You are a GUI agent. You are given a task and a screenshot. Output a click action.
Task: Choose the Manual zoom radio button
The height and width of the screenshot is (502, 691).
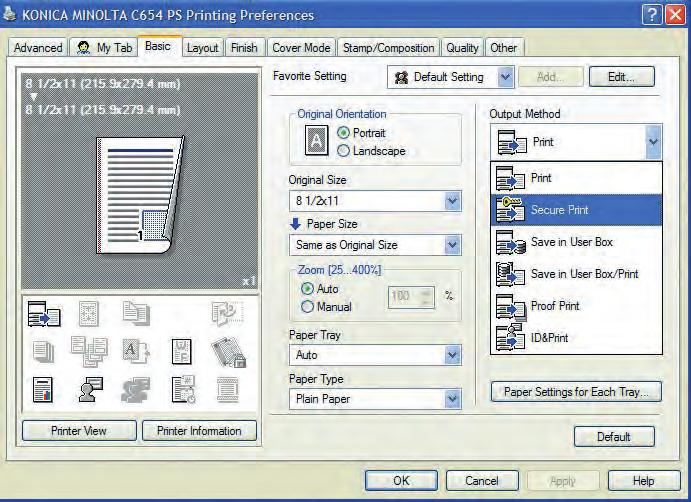coord(307,306)
